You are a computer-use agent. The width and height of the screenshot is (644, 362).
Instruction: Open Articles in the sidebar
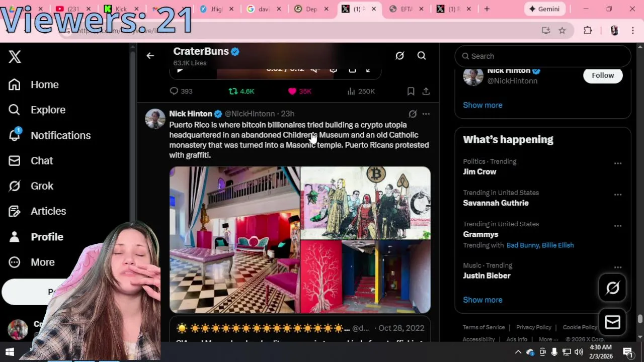pyautogui.click(x=37, y=211)
